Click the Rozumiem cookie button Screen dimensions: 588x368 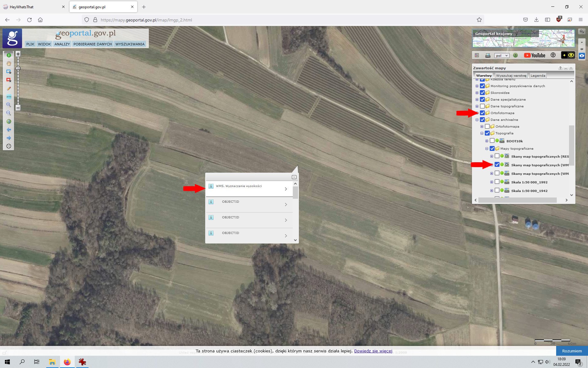tap(571, 351)
